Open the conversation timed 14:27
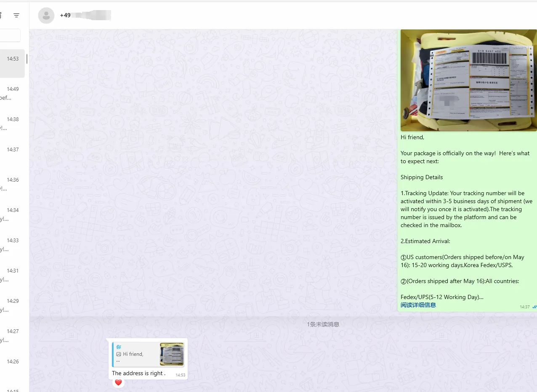Screen dimensions: 537x392 (x=12, y=336)
